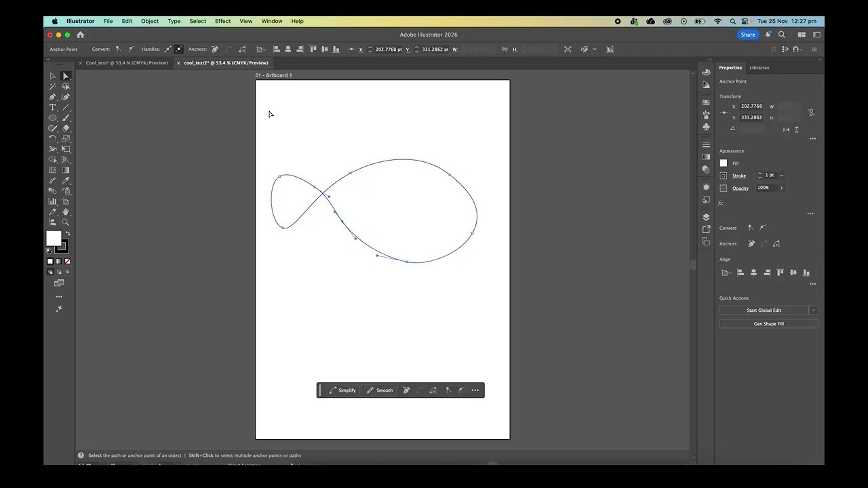Click Simplify on floating taskbar
Image resolution: width=868 pixels, height=488 pixels.
[342, 390]
